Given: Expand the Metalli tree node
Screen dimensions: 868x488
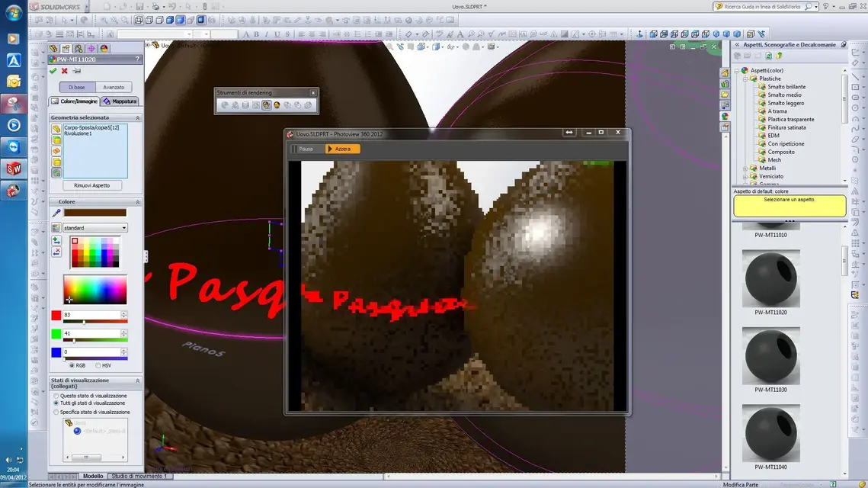Looking at the screenshot, I should click(x=745, y=169).
